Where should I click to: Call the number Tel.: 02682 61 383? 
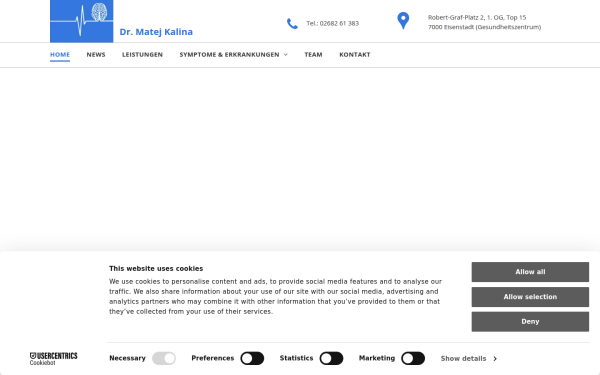click(333, 23)
